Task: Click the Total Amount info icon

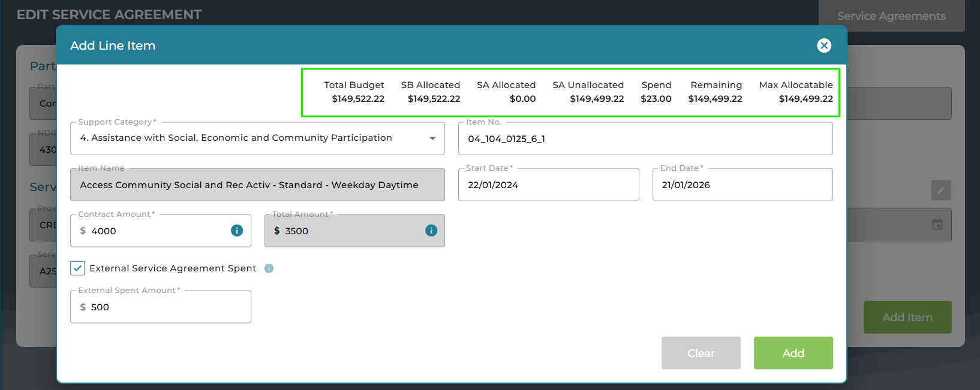Action: click(x=431, y=231)
